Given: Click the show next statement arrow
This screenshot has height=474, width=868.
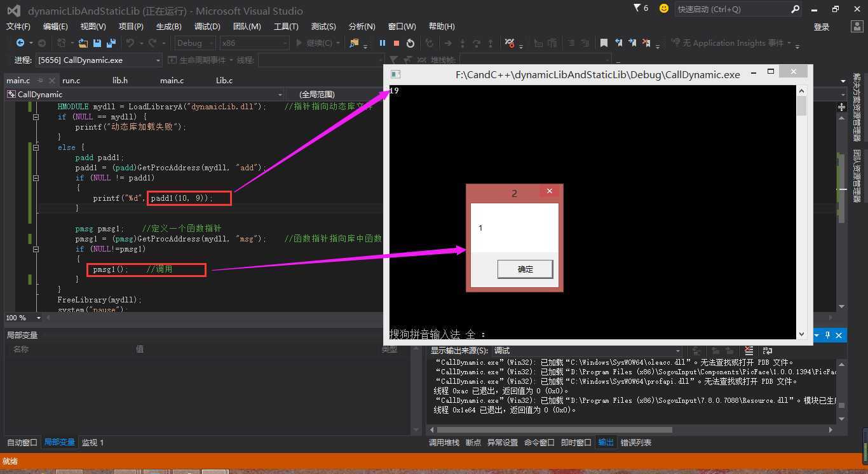Looking at the screenshot, I should tap(448, 43).
